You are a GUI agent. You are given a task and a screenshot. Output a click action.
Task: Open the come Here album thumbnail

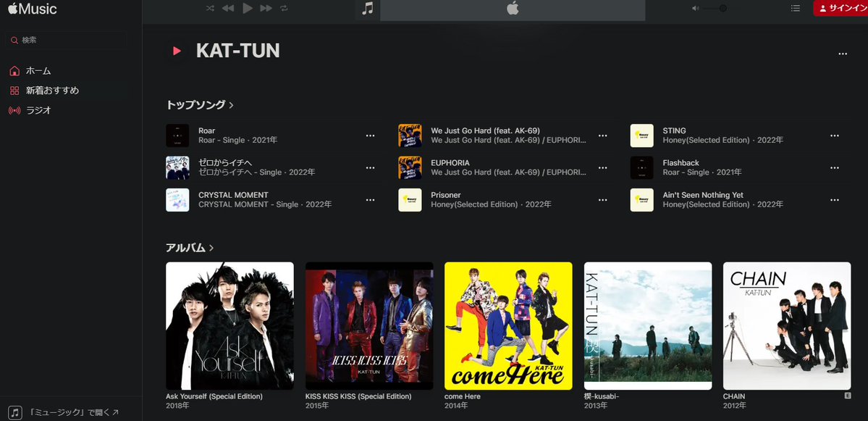(508, 325)
